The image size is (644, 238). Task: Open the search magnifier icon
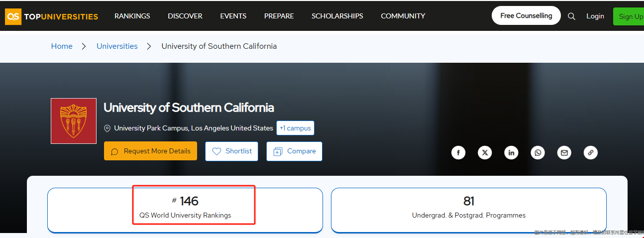(x=571, y=16)
